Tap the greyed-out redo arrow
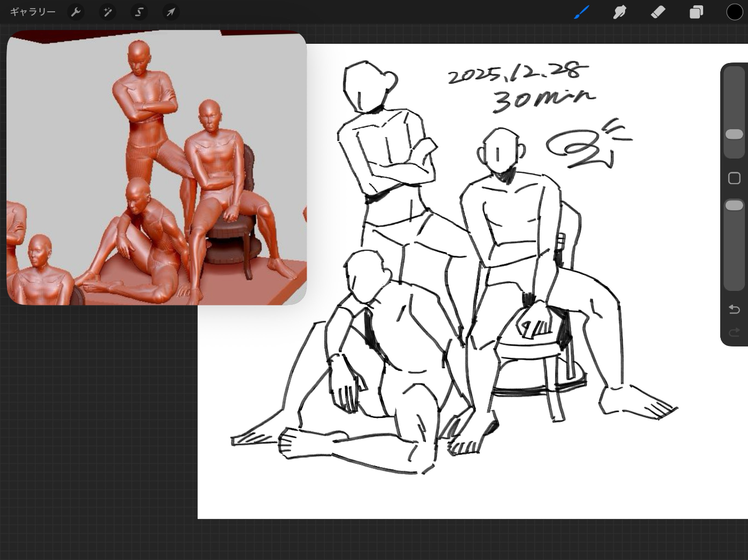This screenshot has height=560, width=748. (x=734, y=333)
